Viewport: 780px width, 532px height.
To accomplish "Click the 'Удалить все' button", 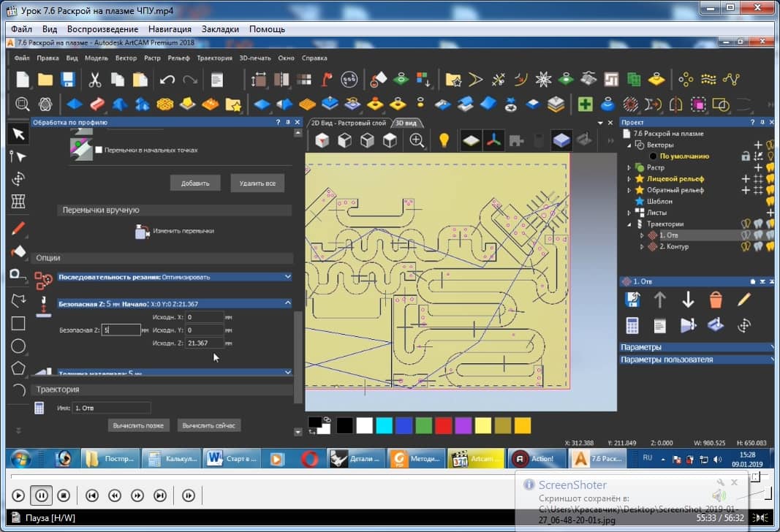I will (x=257, y=183).
